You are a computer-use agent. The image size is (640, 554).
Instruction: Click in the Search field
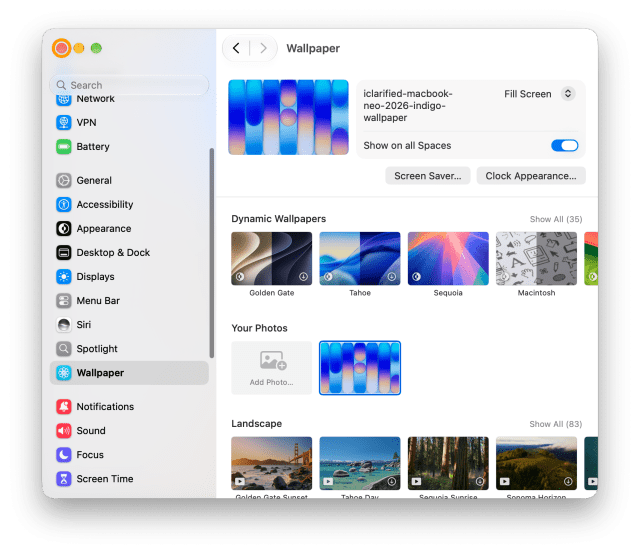[x=129, y=85]
